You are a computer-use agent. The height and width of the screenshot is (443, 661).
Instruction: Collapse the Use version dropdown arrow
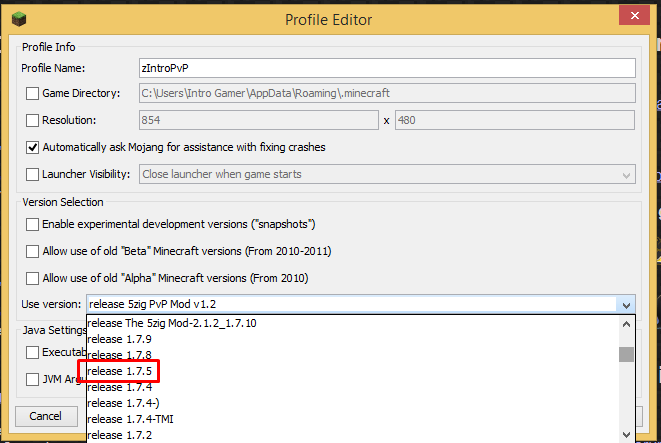[x=626, y=305]
